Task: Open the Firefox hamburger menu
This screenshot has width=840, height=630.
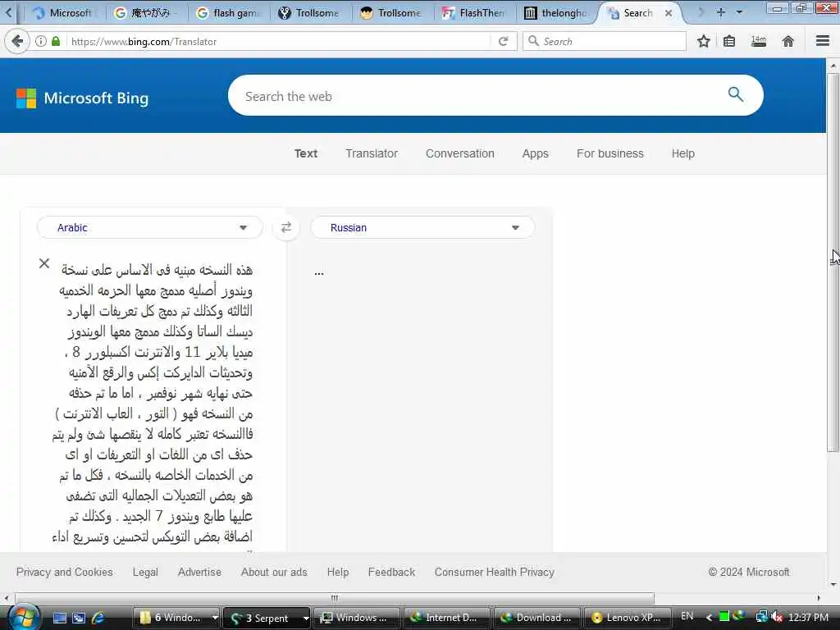Action: pyautogui.click(x=823, y=41)
